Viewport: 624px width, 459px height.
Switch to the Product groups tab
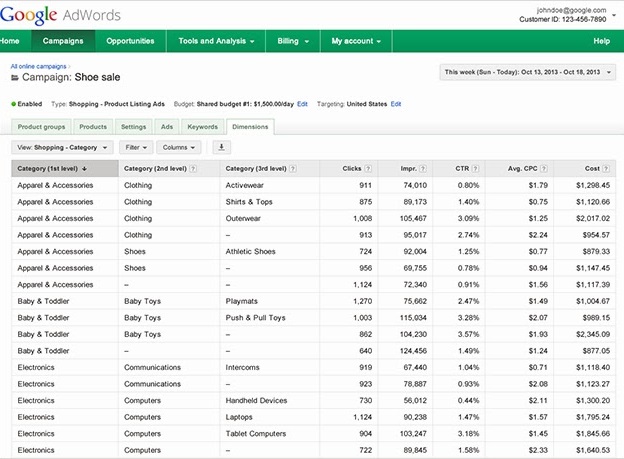coord(42,127)
